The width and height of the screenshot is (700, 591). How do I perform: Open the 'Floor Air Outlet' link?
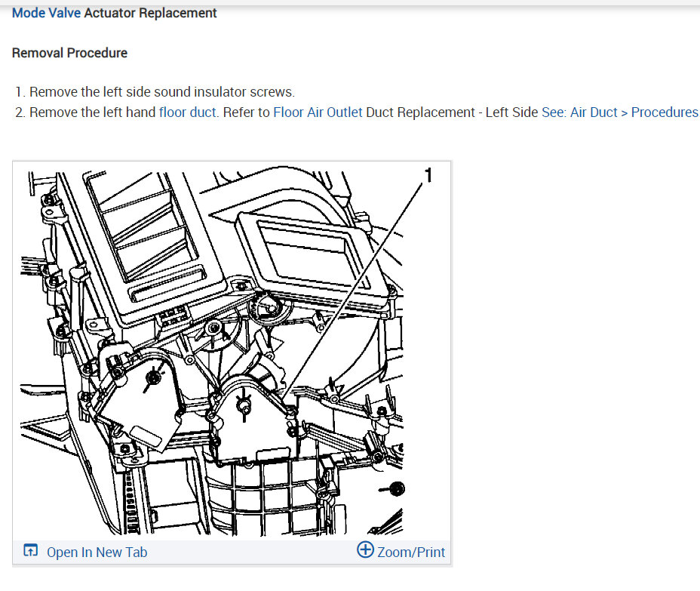click(x=318, y=112)
